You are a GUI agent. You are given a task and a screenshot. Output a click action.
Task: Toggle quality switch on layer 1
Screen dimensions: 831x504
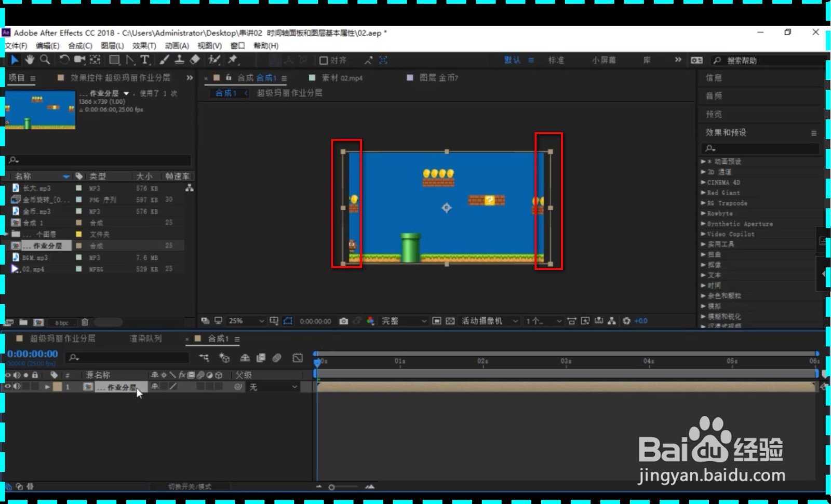point(173,387)
